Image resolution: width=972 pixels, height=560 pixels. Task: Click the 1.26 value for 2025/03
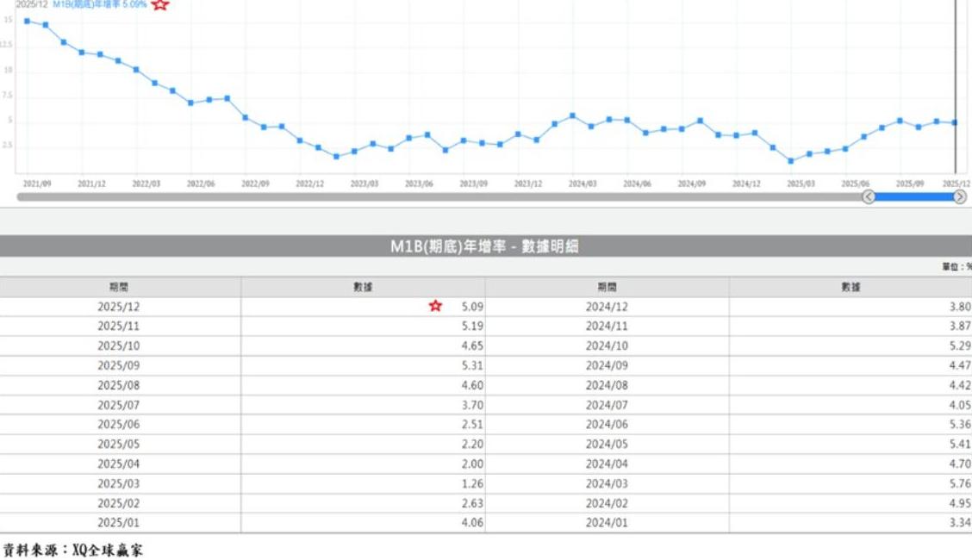pyautogui.click(x=472, y=483)
